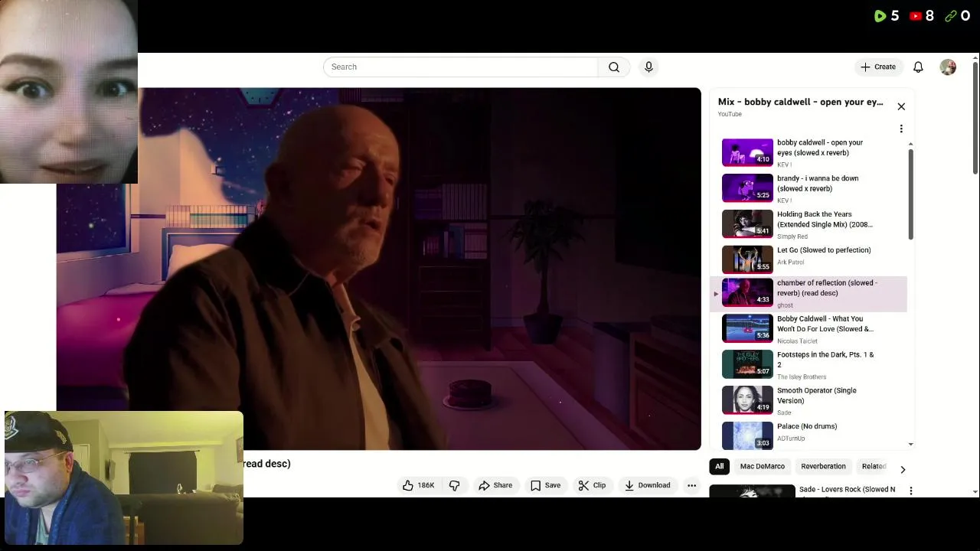Viewport: 980px width, 551px height.
Task: Play Let Go slowed to perfection thumbnail
Action: click(x=747, y=259)
